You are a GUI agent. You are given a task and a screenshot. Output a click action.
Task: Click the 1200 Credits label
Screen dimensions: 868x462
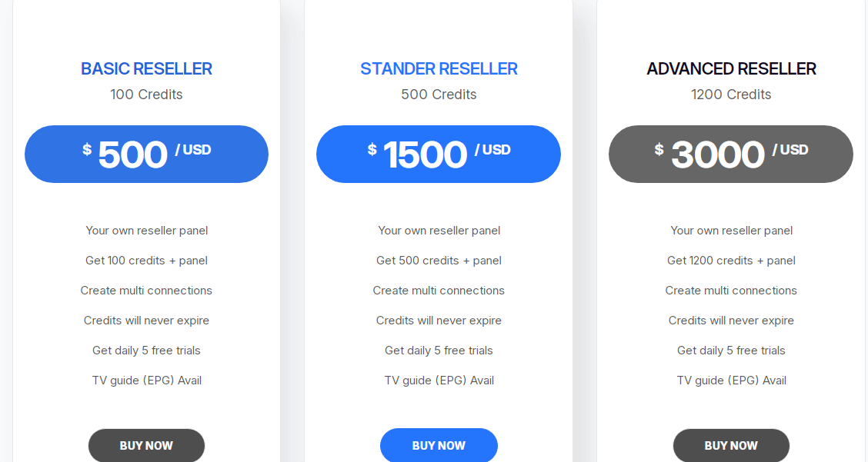(x=731, y=94)
